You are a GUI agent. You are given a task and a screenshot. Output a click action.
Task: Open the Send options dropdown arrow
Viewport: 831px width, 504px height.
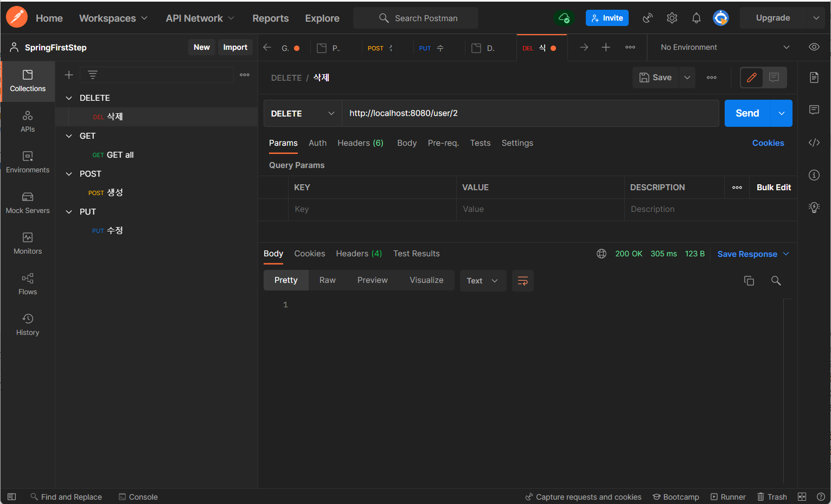pos(782,113)
